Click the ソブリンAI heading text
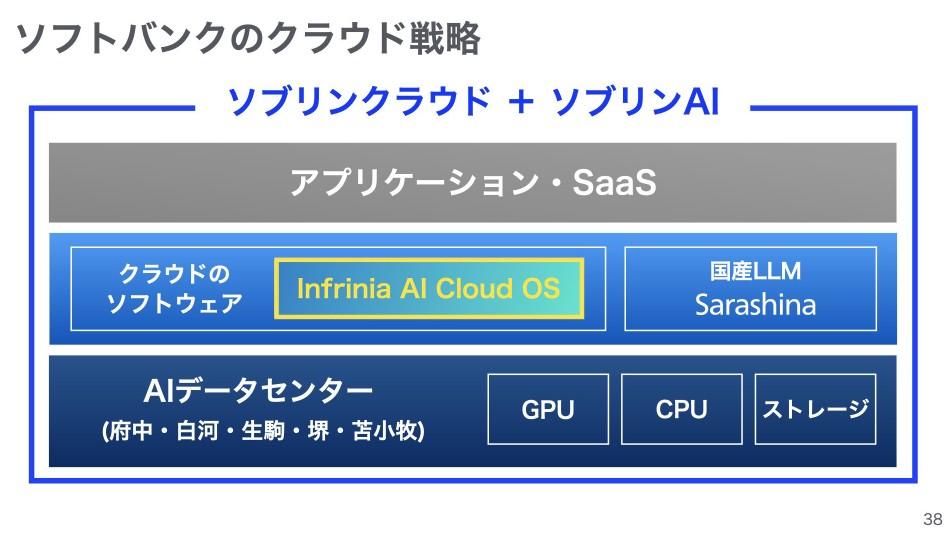Image resolution: width=951 pixels, height=534 pixels. [636, 102]
